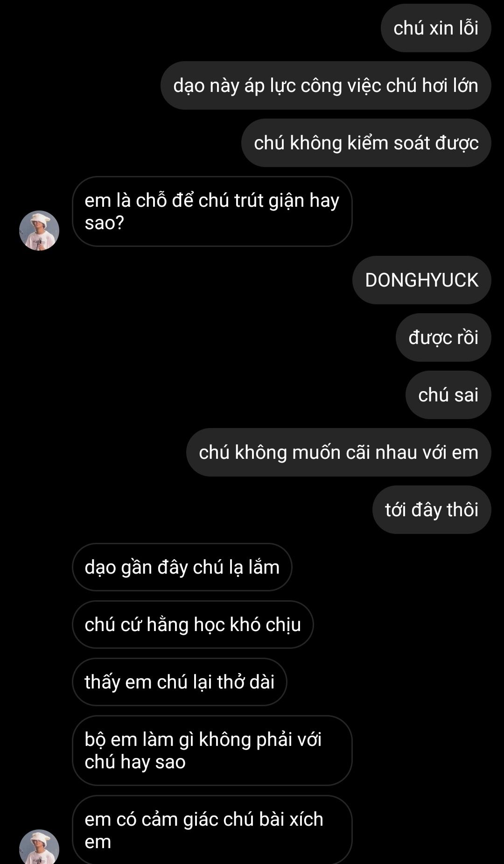Screen dimensions: 504x864
Task: Select 'em là chỗ để chú trút giận hay sao?' bubble
Action: pyautogui.click(x=212, y=211)
